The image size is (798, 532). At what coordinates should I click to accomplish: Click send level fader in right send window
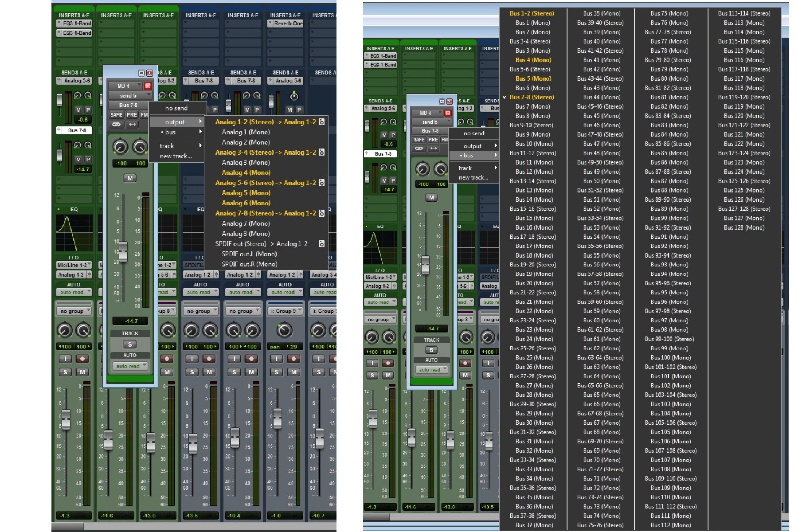[x=425, y=265]
